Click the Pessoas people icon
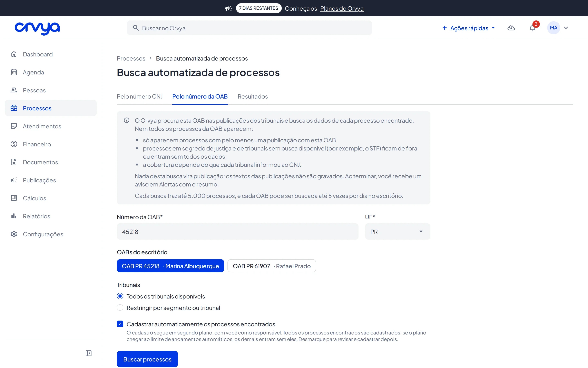 click(14, 90)
